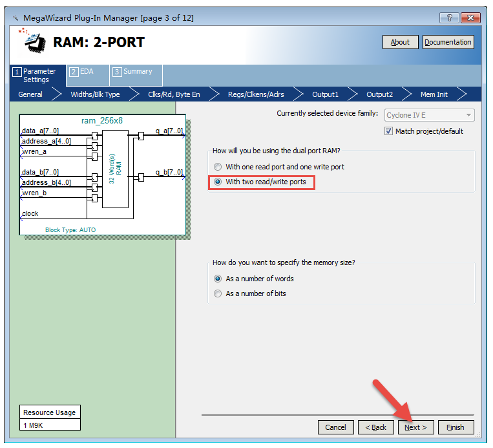Click the address_b[4..0] port label

(47, 182)
